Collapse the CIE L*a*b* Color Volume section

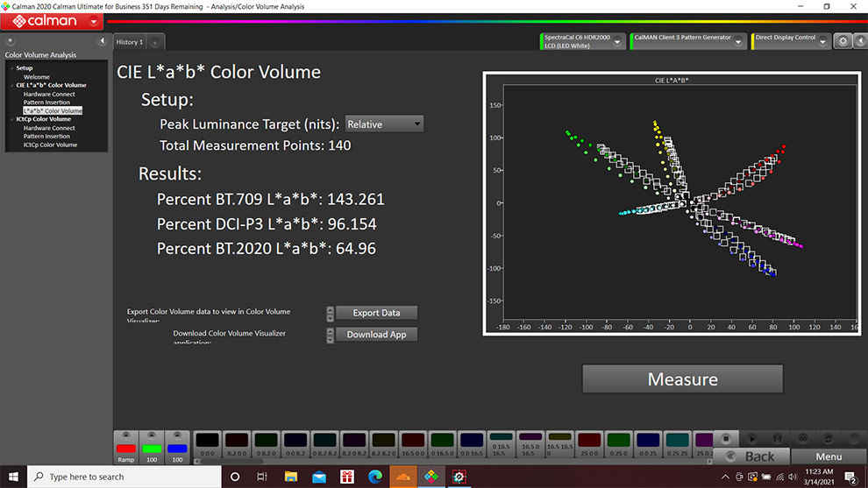click(x=12, y=85)
